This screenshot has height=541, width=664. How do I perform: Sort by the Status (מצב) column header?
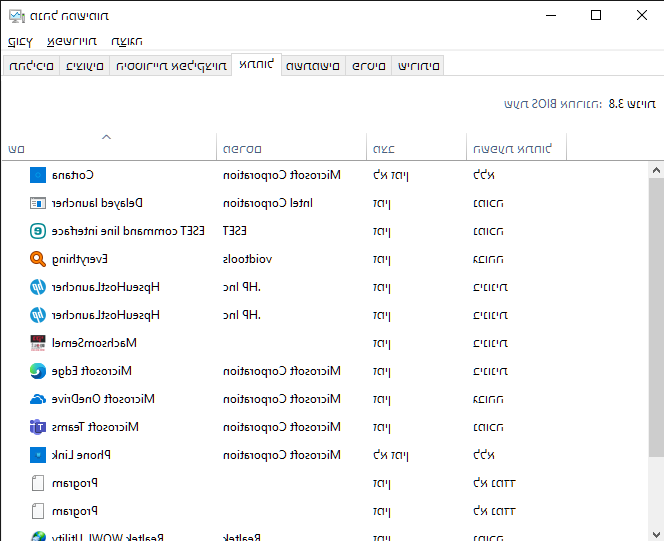click(416, 149)
